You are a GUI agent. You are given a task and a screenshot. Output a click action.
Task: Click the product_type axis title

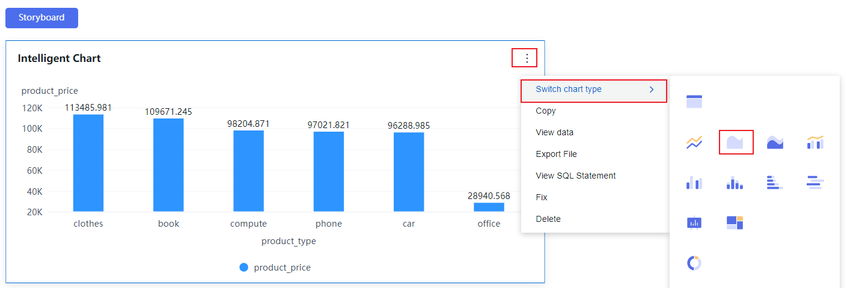(x=289, y=241)
